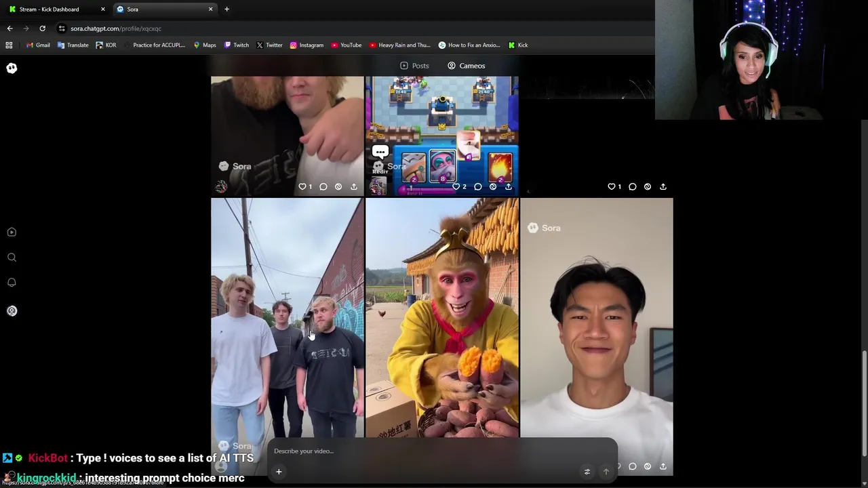Share the hugging men video
Viewport: 868px width, 488px height.
coord(354,186)
